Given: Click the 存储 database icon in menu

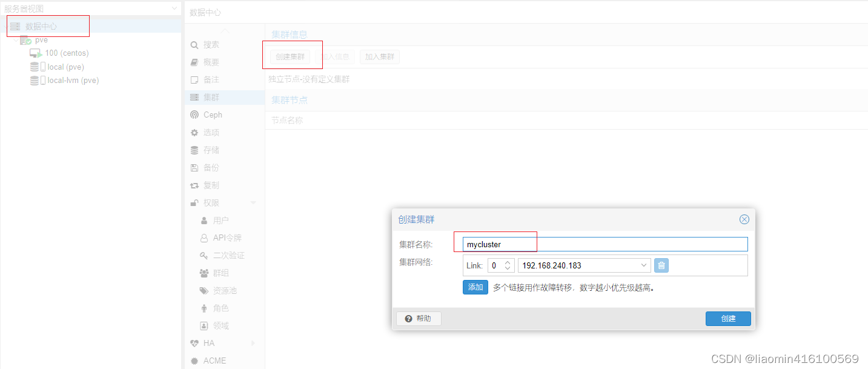Looking at the screenshot, I should [194, 150].
